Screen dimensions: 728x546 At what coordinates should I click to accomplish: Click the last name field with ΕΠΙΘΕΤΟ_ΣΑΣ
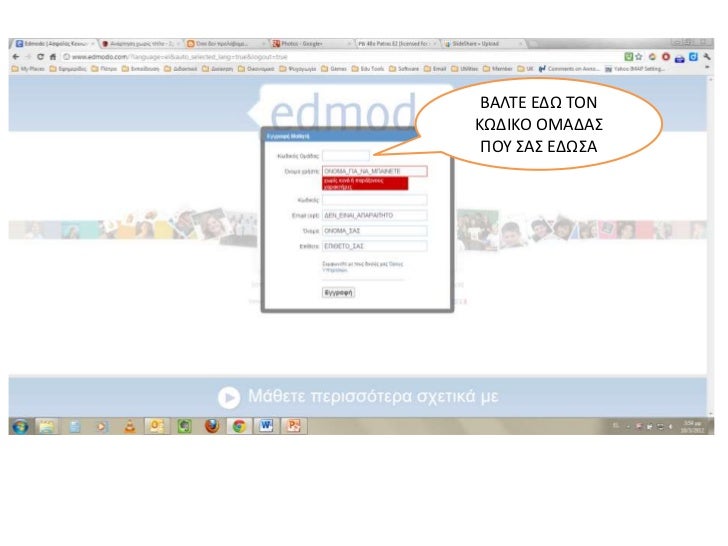click(x=375, y=246)
